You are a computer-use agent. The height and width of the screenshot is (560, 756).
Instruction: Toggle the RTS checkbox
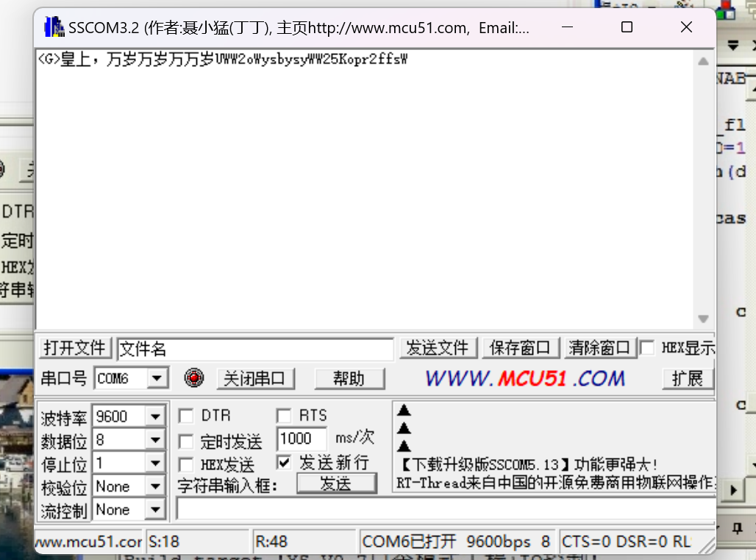tap(284, 416)
